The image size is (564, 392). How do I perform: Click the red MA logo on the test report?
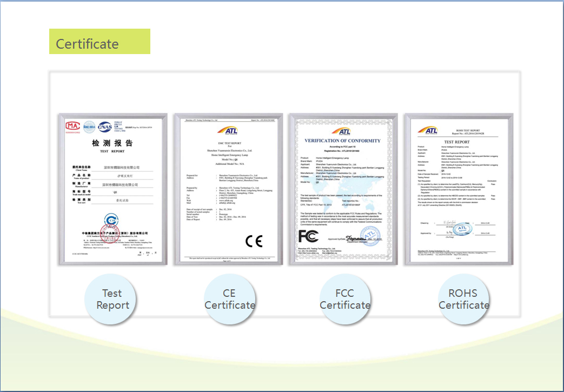click(x=72, y=126)
